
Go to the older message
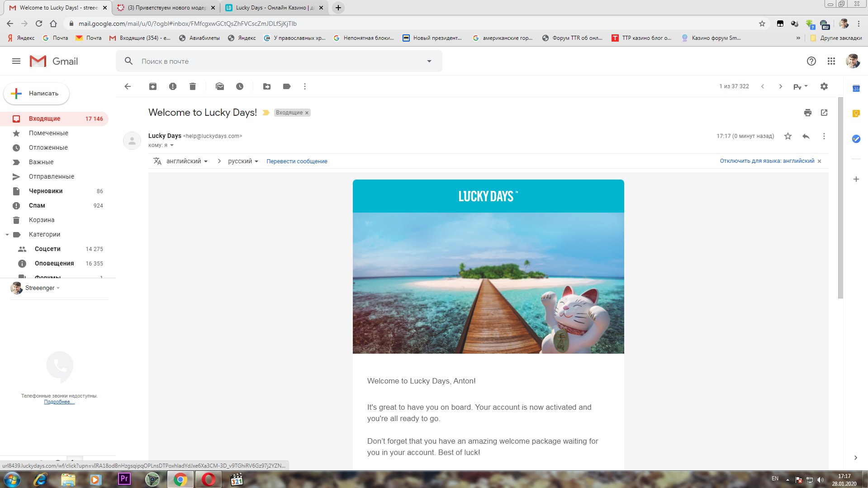point(781,86)
